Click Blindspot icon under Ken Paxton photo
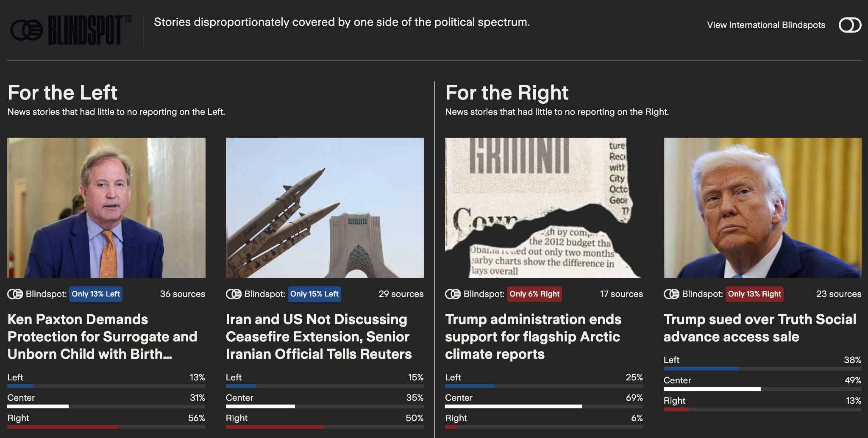868x438 pixels. point(15,294)
